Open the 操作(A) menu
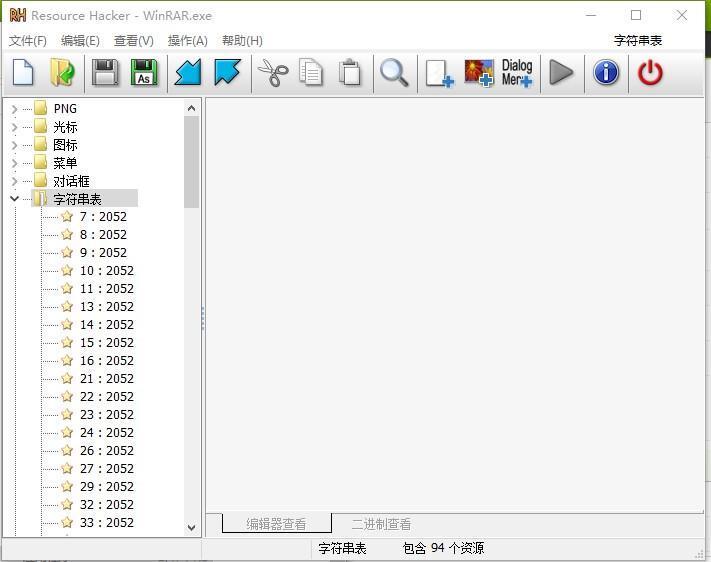711x562 pixels. point(187,41)
